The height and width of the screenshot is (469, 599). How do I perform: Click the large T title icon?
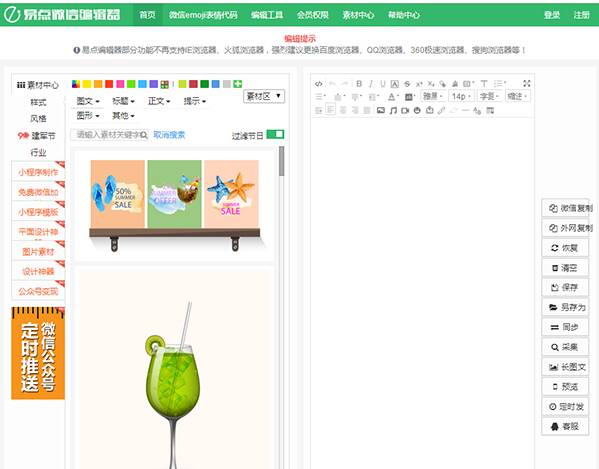click(484, 84)
